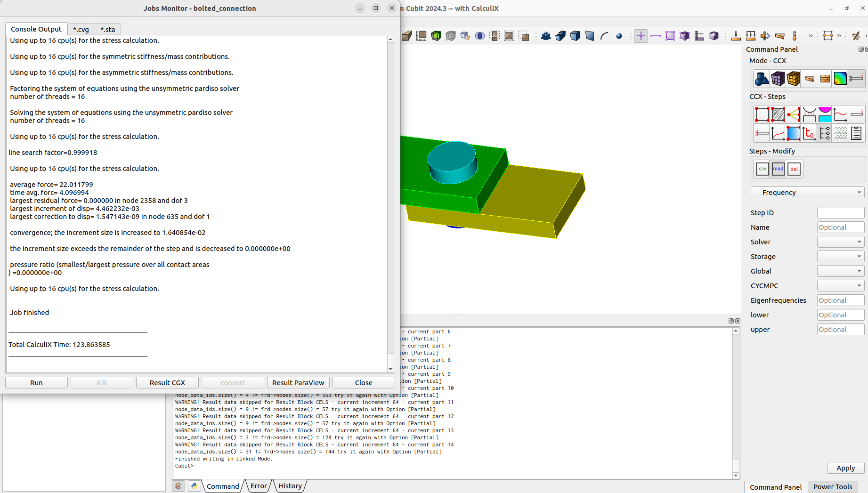Click Run to restart the job
The height and width of the screenshot is (493, 868).
click(x=36, y=382)
